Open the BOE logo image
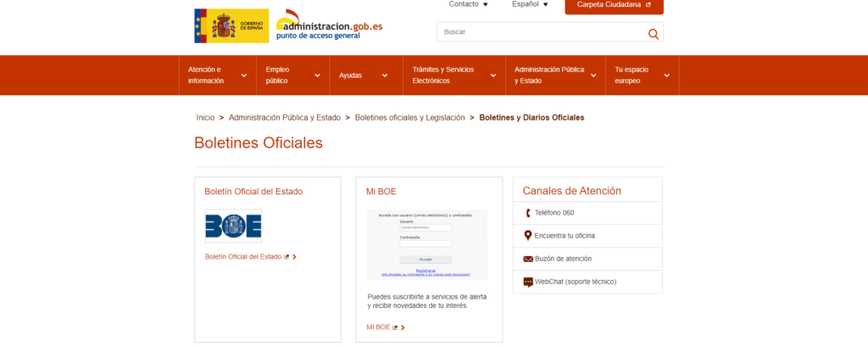Viewport: 868px width, 347px height. (233, 226)
